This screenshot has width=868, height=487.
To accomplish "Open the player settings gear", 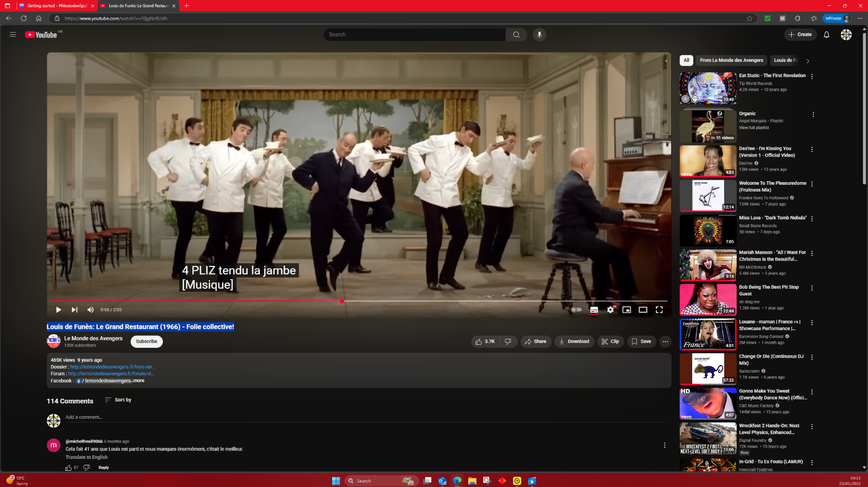I will [x=610, y=310].
